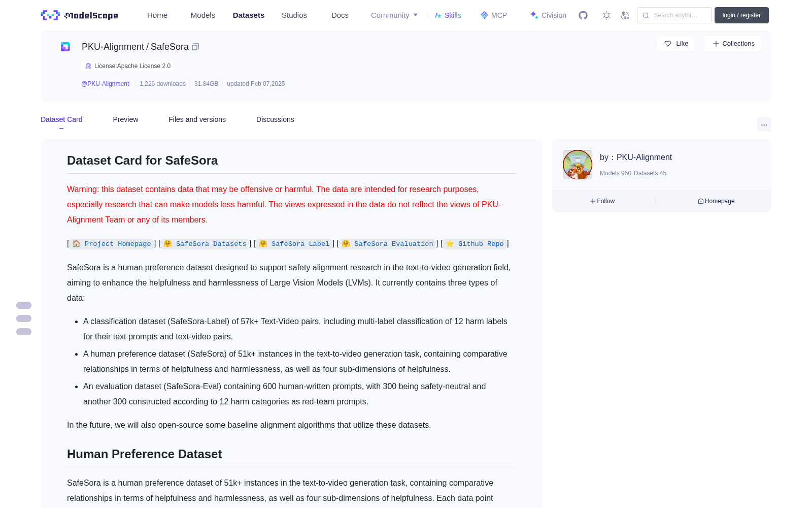Open the Github Repo link
The height and width of the screenshot is (508, 812).
(475, 244)
